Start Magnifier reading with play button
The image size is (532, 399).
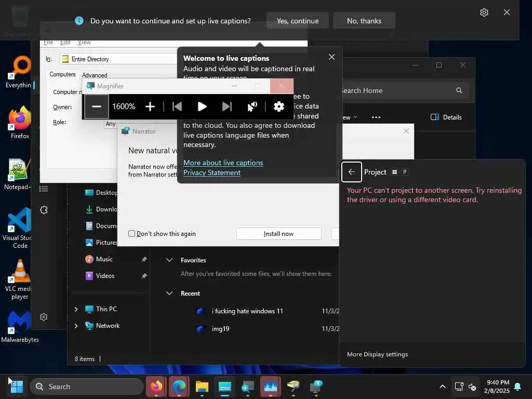click(x=202, y=107)
